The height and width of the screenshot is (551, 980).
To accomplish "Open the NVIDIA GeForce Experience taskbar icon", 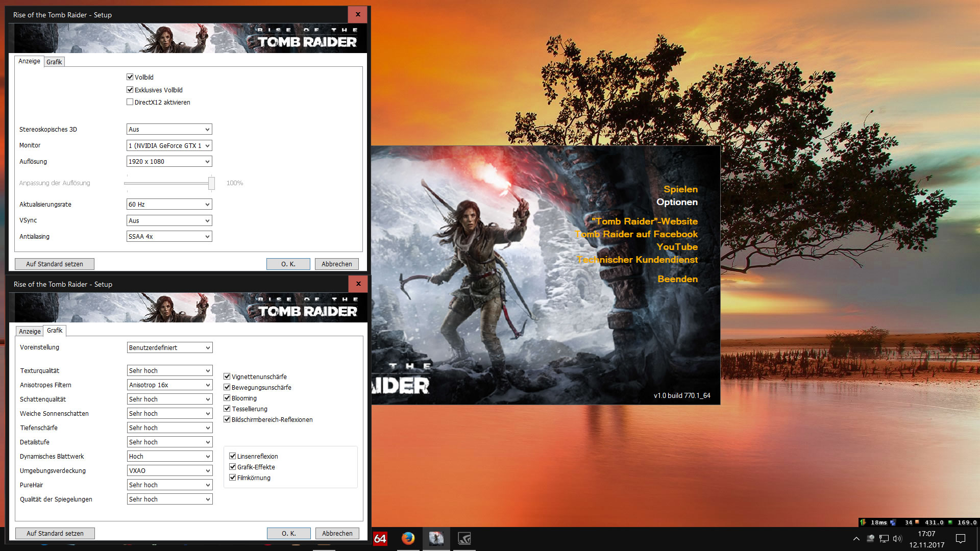I will click(x=464, y=538).
